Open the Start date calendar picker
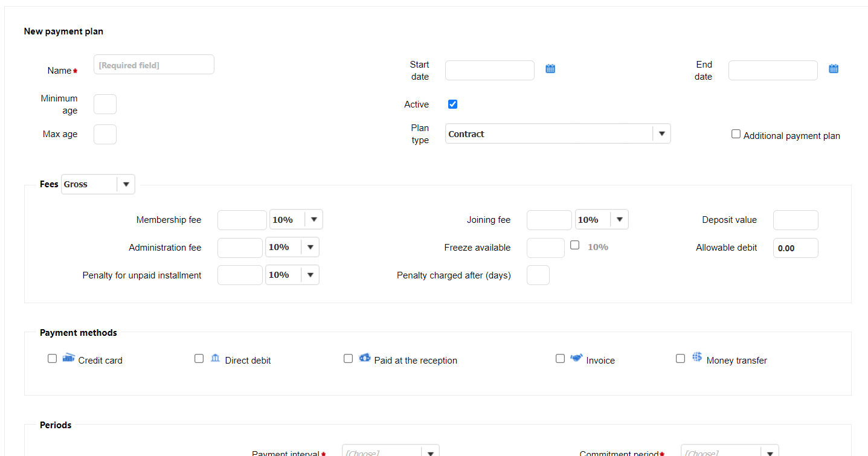The width and height of the screenshot is (868, 456). click(x=550, y=69)
